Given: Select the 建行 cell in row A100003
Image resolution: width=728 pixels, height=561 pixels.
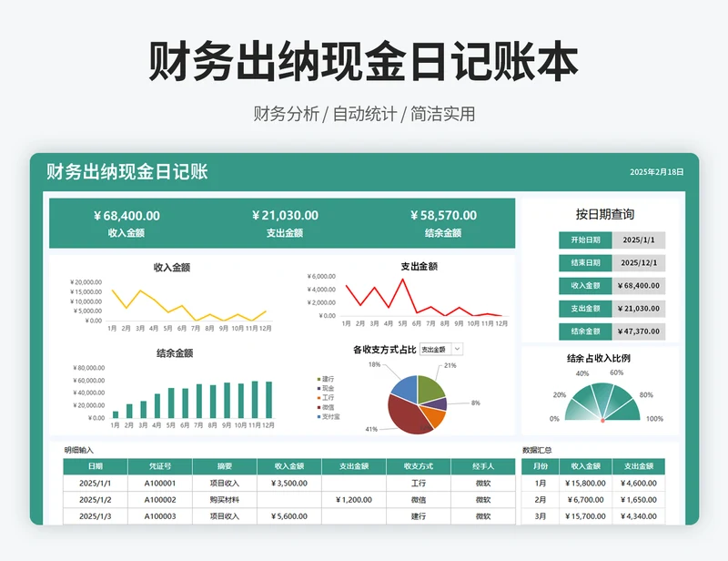Looking at the screenshot, I should (x=419, y=516).
